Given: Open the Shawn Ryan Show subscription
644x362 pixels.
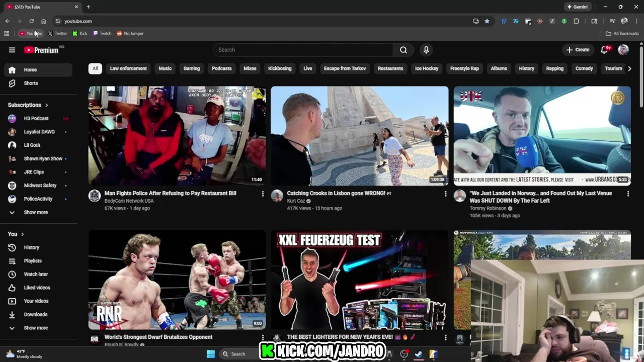Looking at the screenshot, I should point(38,158).
